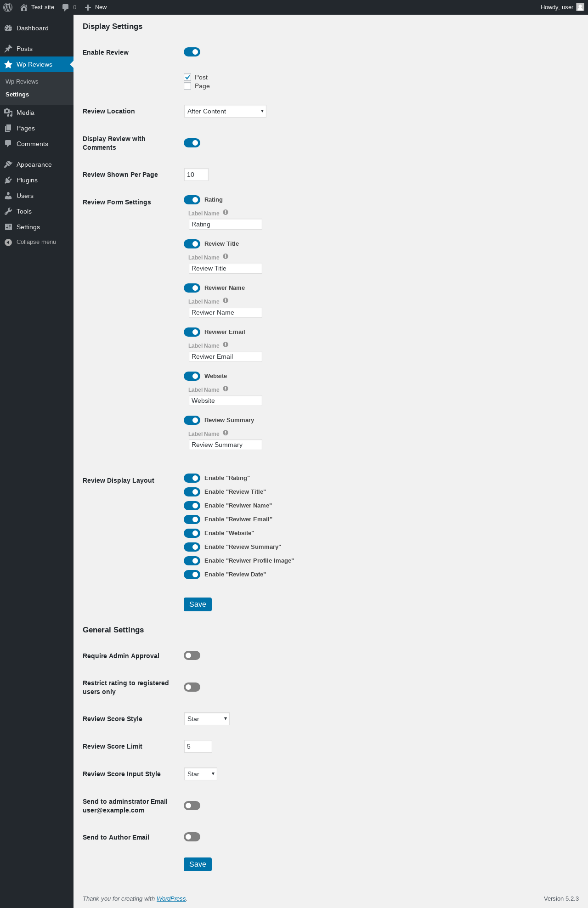The image size is (588, 908).
Task: Click the Review Shown Per Page field
Action: pos(196,175)
